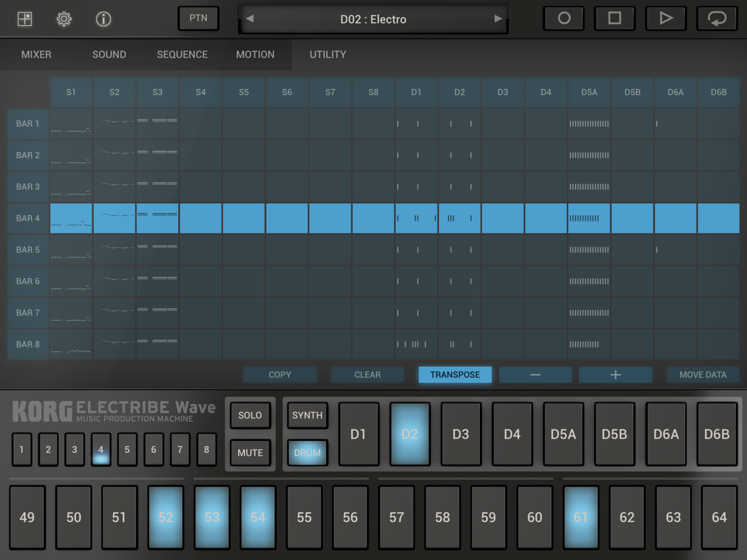747x560 pixels.
Task: Select the BAR 8 row label
Action: pos(28,344)
